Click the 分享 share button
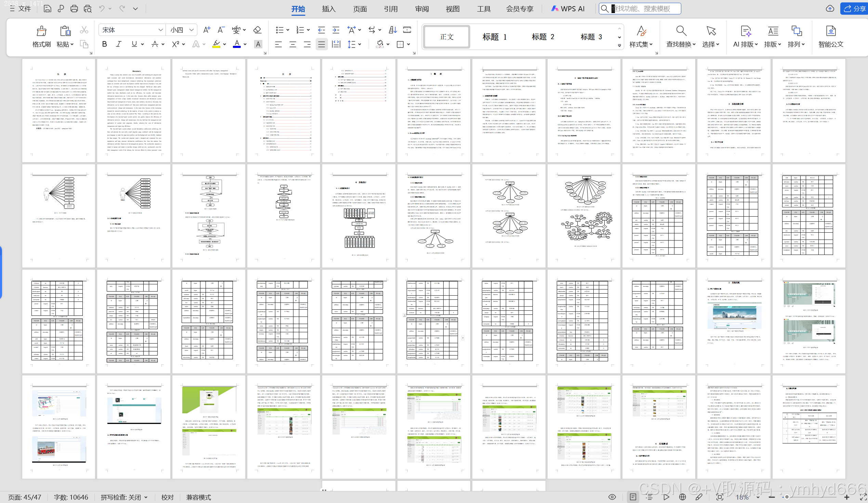Image resolution: width=868 pixels, height=503 pixels. (x=854, y=9)
